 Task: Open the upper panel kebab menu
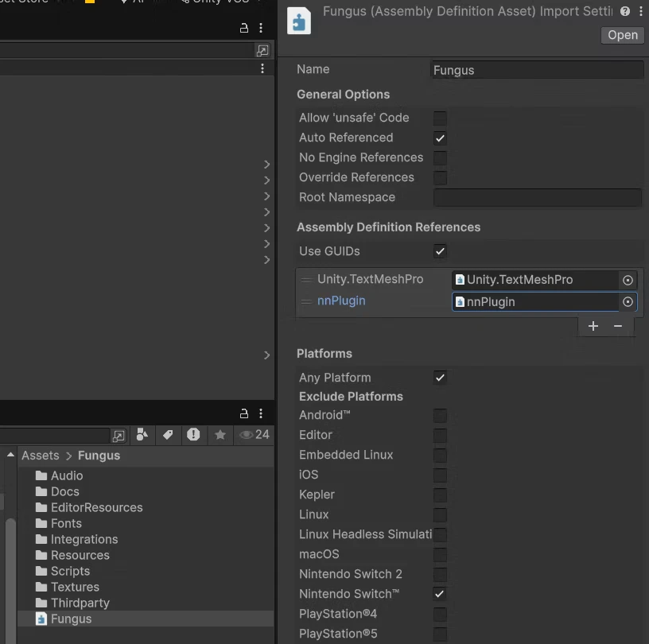point(261,28)
